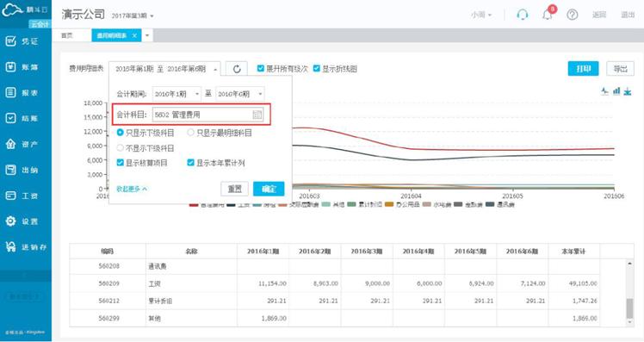Image resolution: width=644 pixels, height=342 pixels.
Task: Open the 账簿 ledger module in sidebar
Action: 22,67
